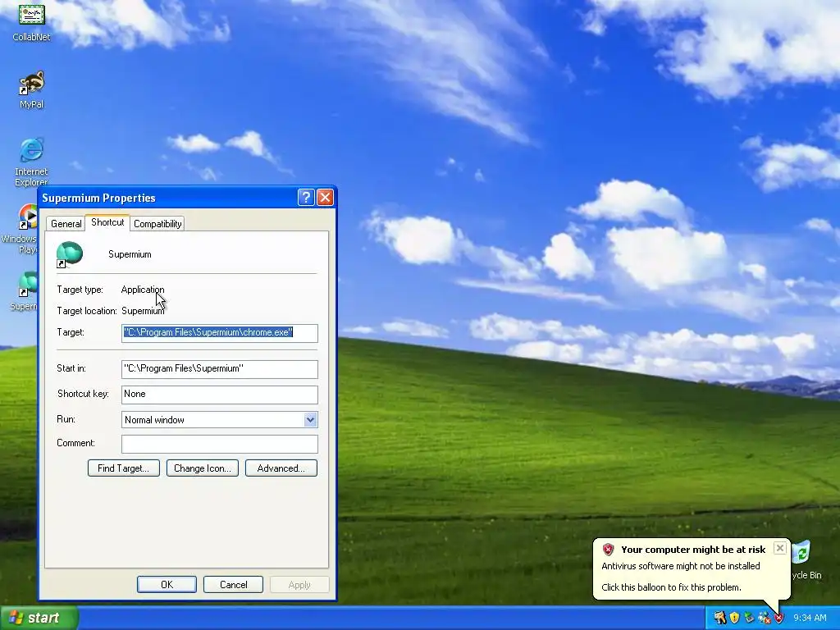Screen dimensions: 840x630
Task: Click the empty Comment field
Action: coord(220,444)
